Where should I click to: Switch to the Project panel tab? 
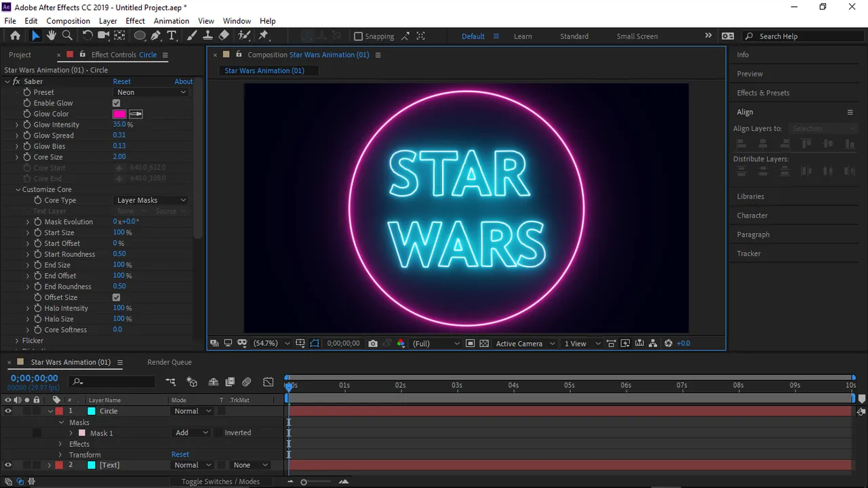pos(20,55)
